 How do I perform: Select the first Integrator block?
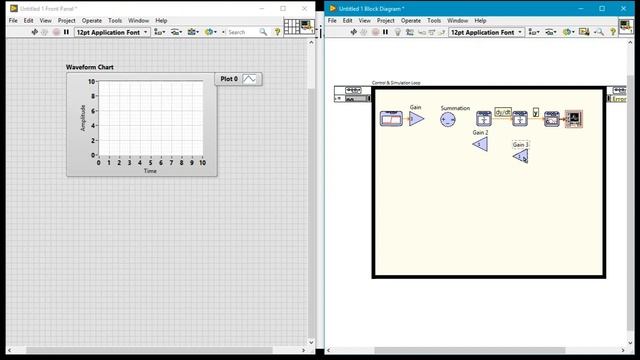click(x=484, y=118)
